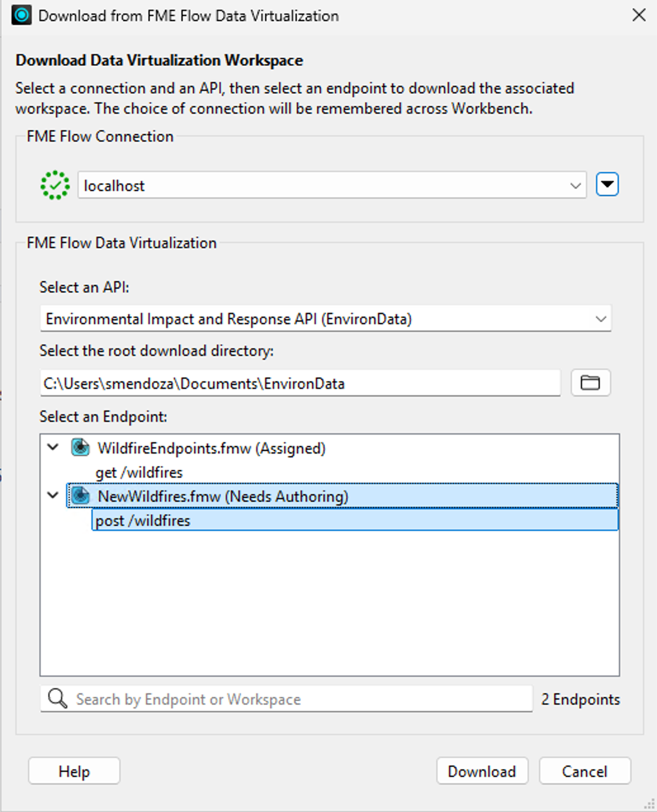The height and width of the screenshot is (812, 657).
Task: Click the FME app icon in title bar
Action: [22, 15]
